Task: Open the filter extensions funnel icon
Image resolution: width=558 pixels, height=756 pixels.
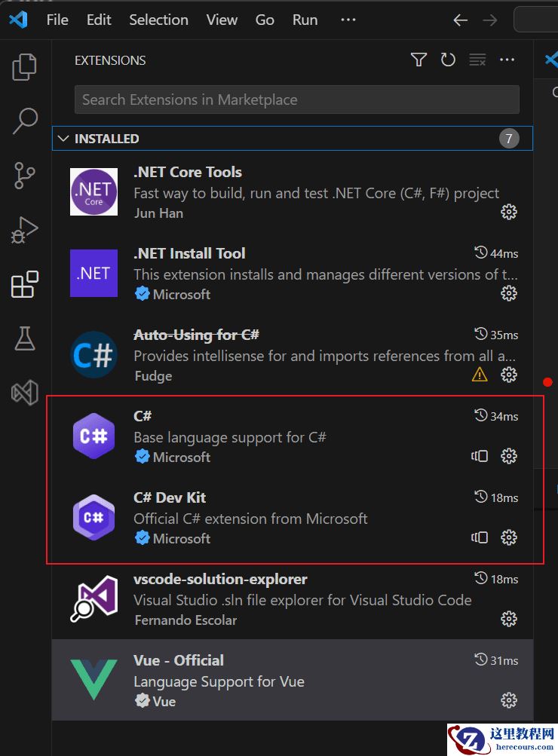Action: (x=418, y=60)
